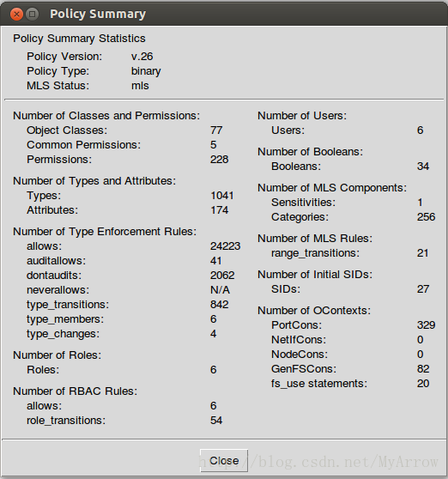The width and height of the screenshot is (448, 479).
Task: Click the Permissions count 228
Action: tap(219, 159)
